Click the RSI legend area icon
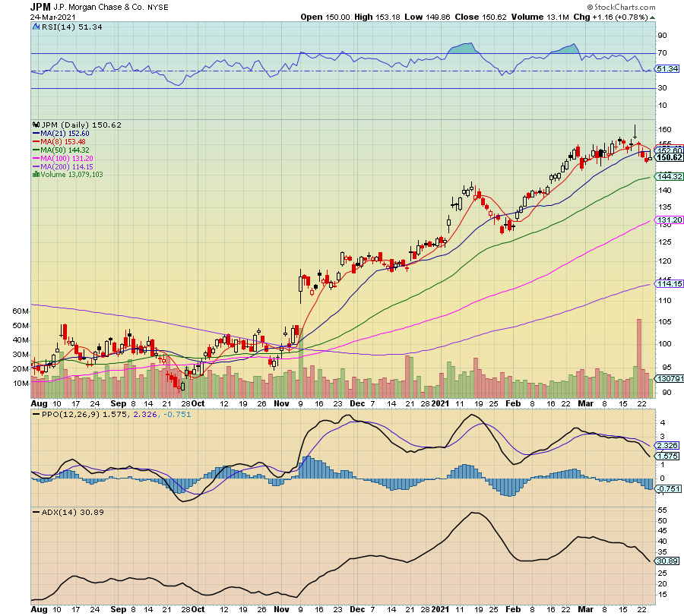 coord(36,27)
